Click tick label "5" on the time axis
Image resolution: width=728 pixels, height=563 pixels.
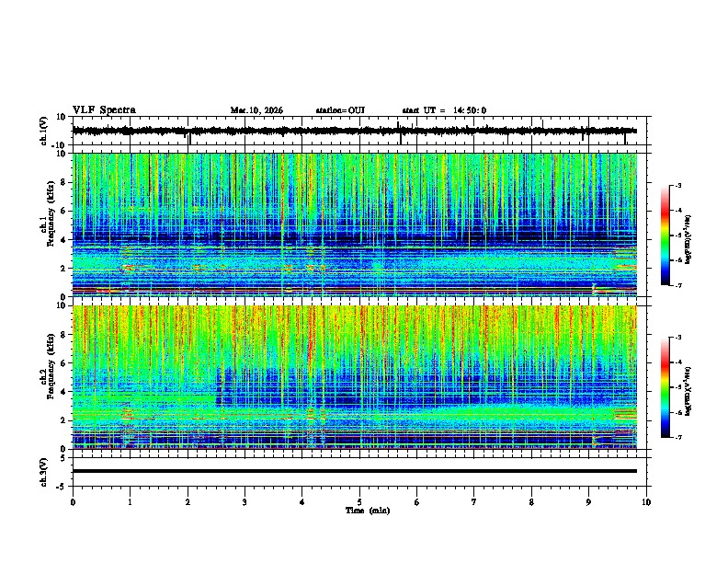point(359,502)
